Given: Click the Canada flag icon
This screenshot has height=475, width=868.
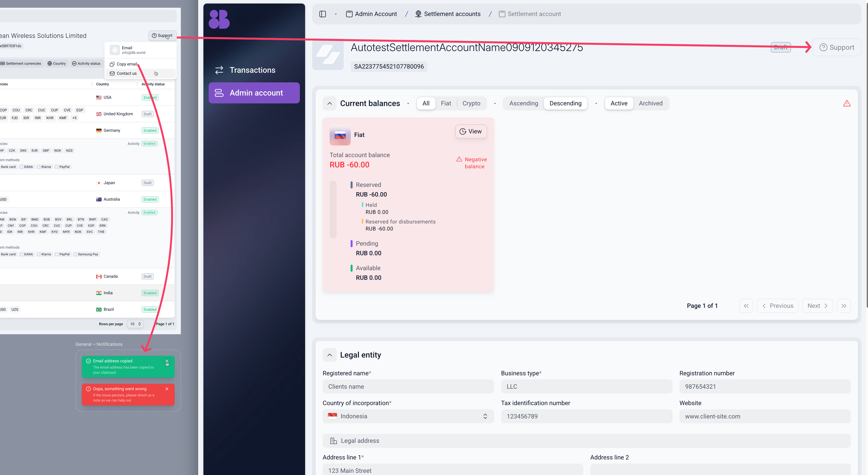Looking at the screenshot, I should point(99,276).
